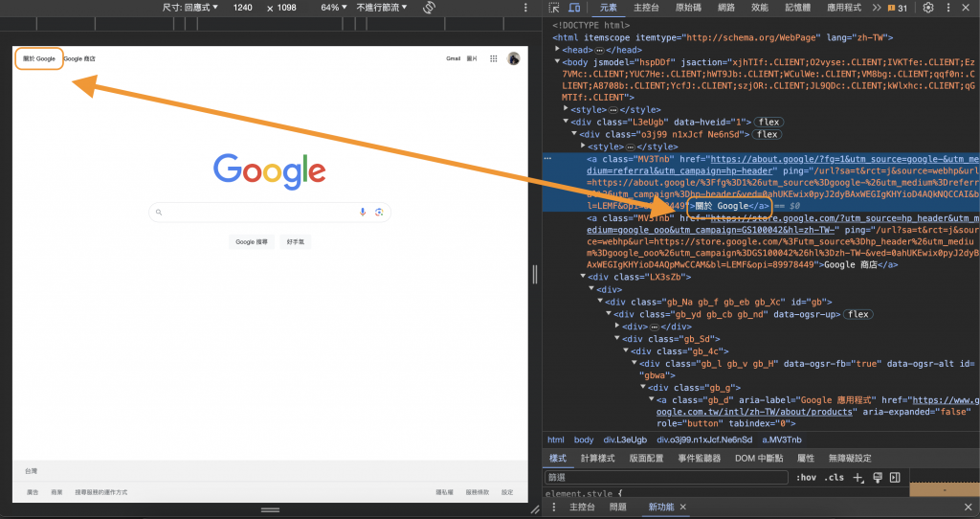Collapse the div.gb_Sd node
This screenshot has width=980, height=519.
617,338
